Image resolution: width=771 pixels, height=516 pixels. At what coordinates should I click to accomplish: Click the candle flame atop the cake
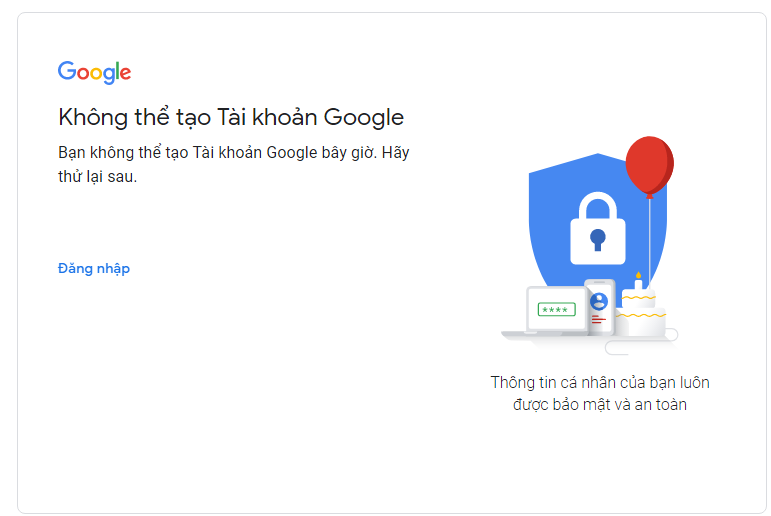[x=638, y=275]
